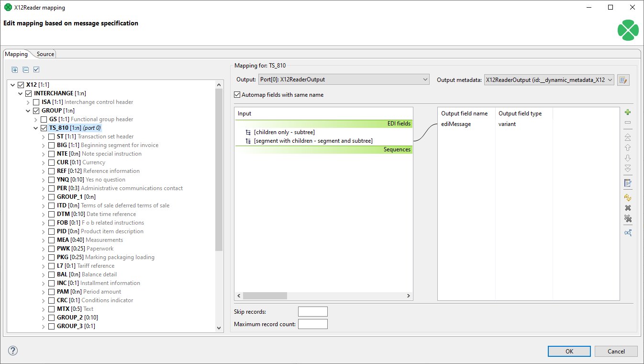Click the help question-mark icon
The image size is (644, 364).
point(12,351)
